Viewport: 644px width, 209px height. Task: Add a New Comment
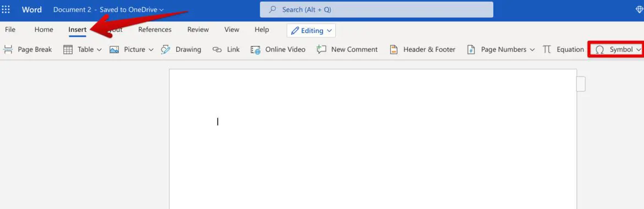[x=347, y=50]
